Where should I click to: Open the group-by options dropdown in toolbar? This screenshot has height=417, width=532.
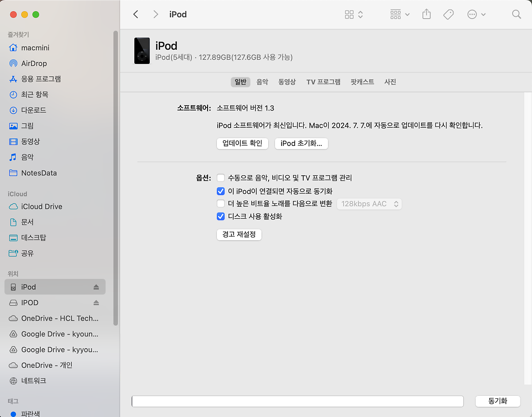(x=400, y=15)
